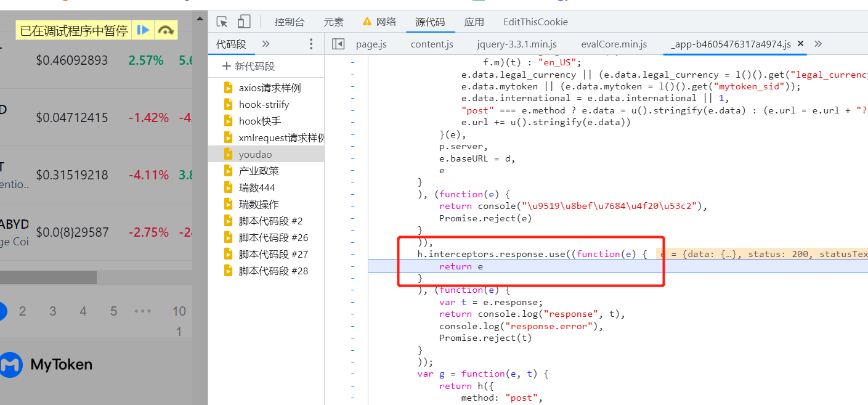Go to page 3 in MyToken pagination
Image resolution: width=868 pixels, height=405 pixels.
pyautogui.click(x=53, y=311)
